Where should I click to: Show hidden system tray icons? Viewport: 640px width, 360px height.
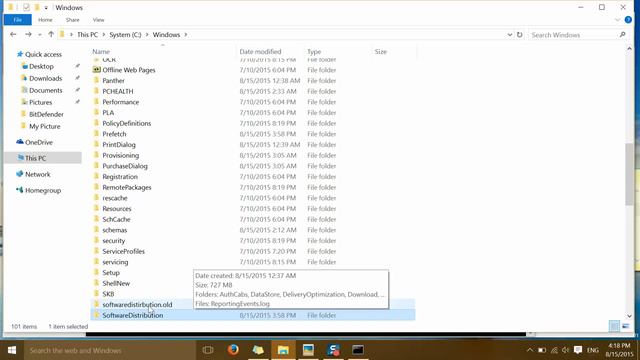pos(530,350)
